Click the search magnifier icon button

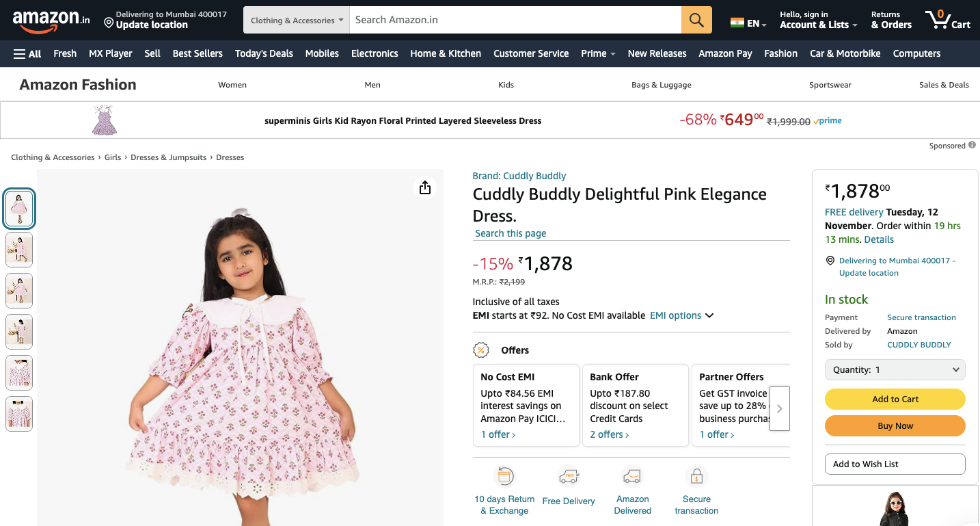coord(696,20)
